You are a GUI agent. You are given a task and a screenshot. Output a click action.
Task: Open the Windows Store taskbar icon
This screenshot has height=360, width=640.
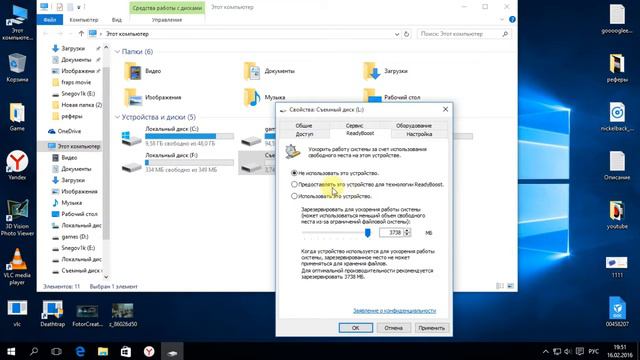tap(126, 351)
